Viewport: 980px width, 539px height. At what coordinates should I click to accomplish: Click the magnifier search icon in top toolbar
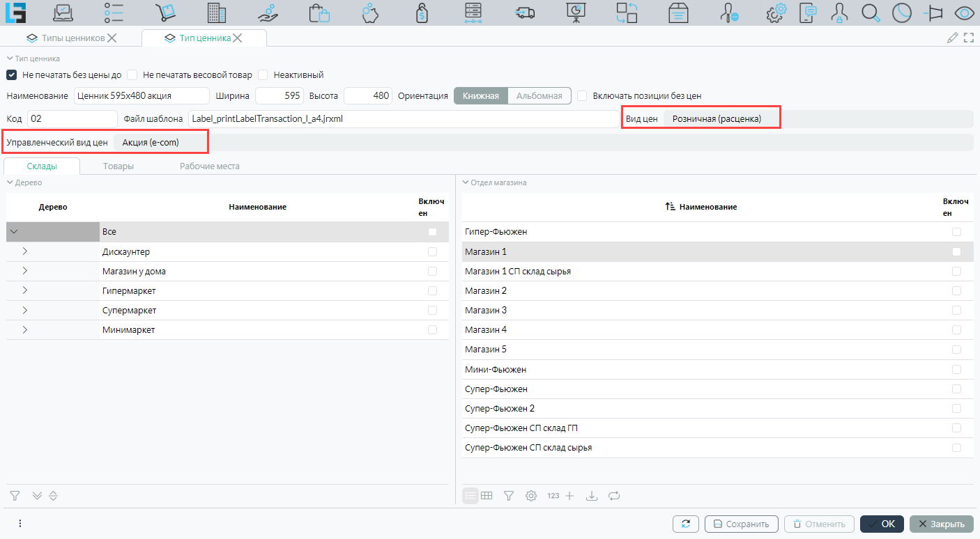[870, 13]
